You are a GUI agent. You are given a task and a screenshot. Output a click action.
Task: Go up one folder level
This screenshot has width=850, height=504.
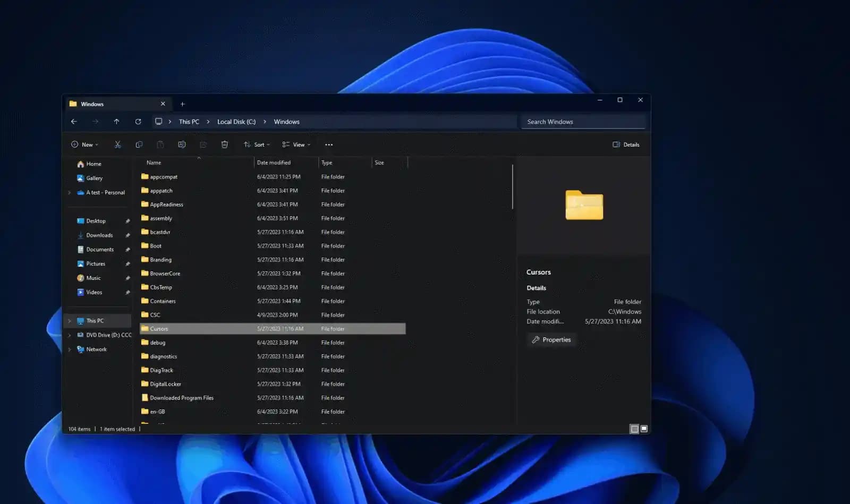click(116, 122)
